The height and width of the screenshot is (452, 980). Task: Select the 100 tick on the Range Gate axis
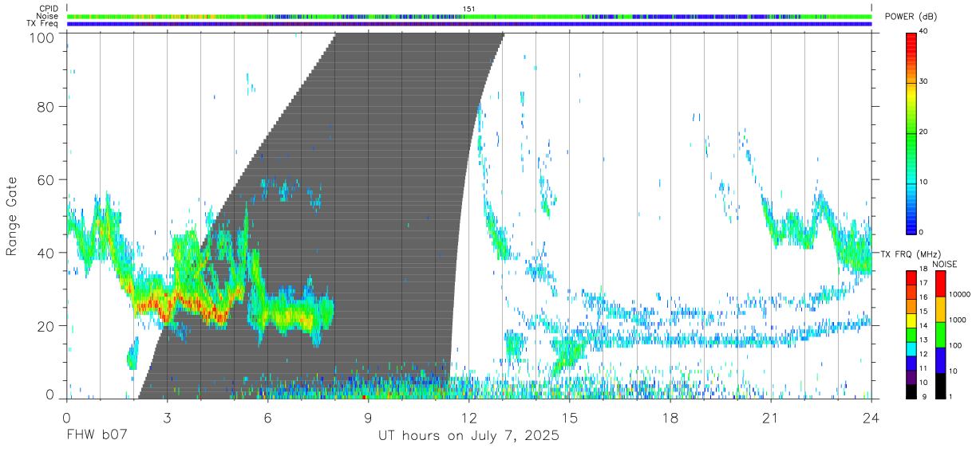pyautogui.click(x=43, y=37)
